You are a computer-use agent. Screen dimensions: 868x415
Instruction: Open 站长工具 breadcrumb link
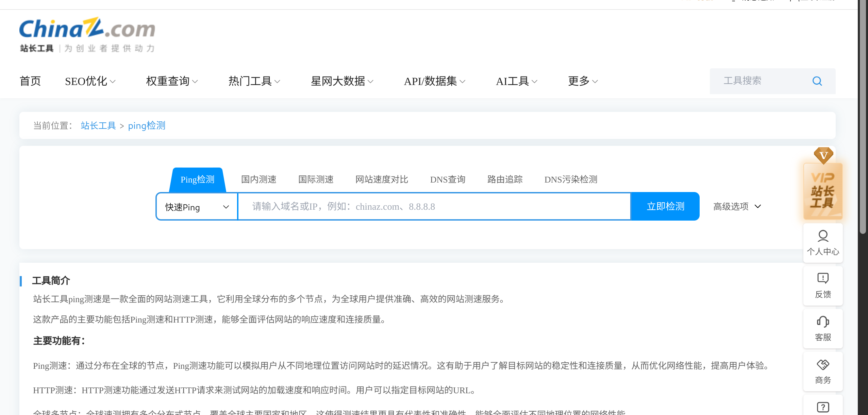pyautogui.click(x=98, y=126)
